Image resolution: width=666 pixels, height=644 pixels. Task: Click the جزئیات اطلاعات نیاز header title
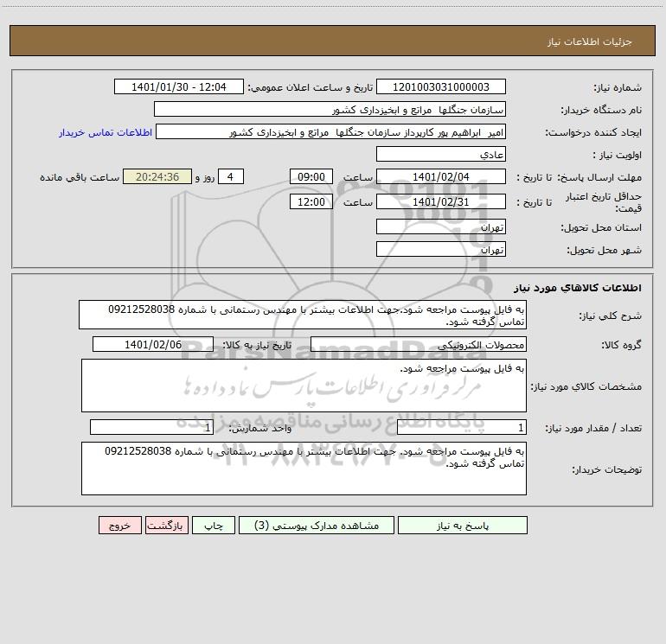pos(589,41)
